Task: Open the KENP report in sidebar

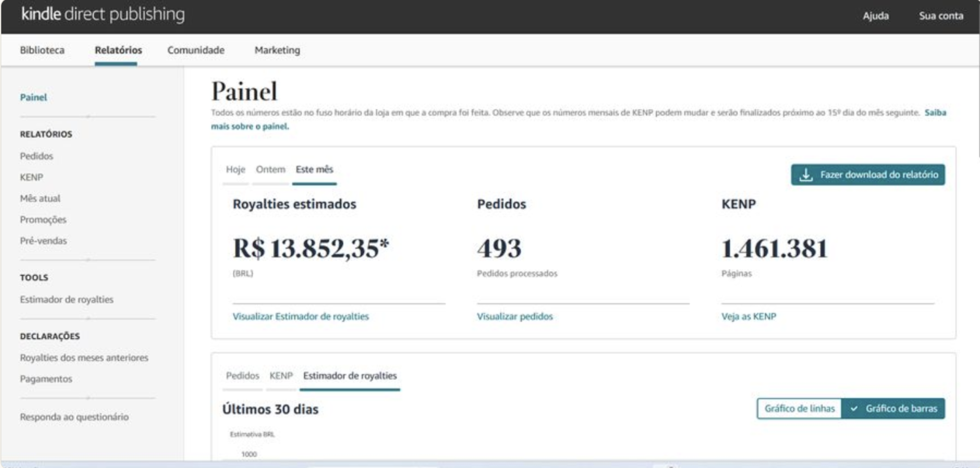Action: coord(32,177)
